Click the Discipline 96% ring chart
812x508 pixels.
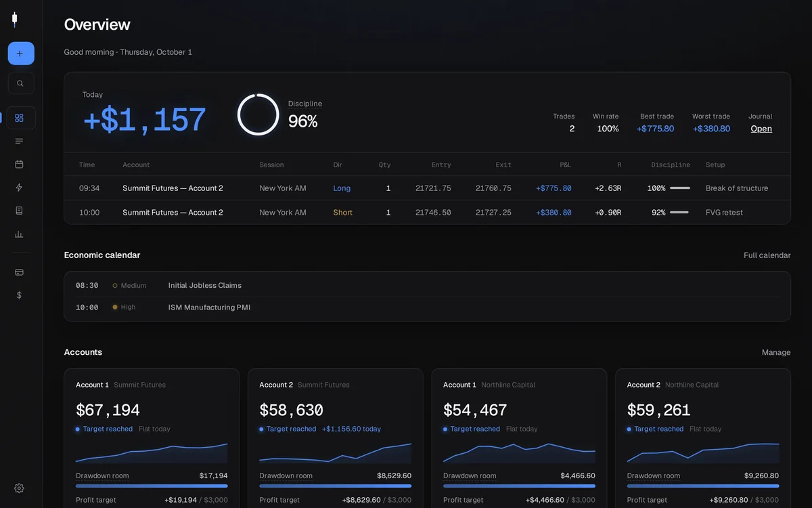(258, 114)
